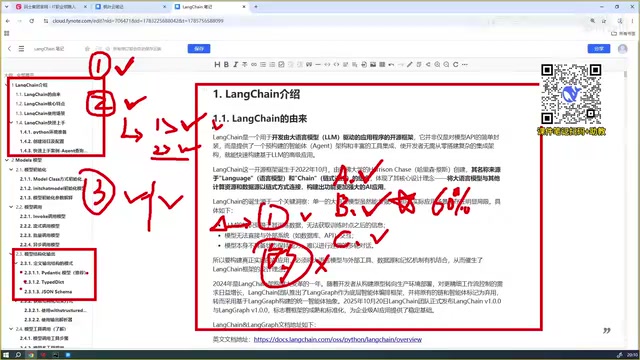This screenshot has height=360, width=640.
Task: Collapse the '2.2 模型调用' outline node
Action: [11, 207]
